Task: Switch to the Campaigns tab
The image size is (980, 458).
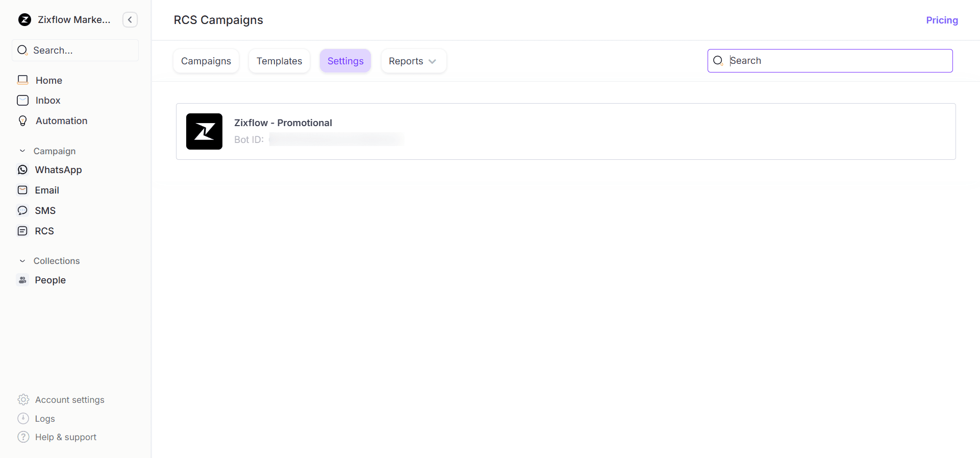Action: (206, 61)
